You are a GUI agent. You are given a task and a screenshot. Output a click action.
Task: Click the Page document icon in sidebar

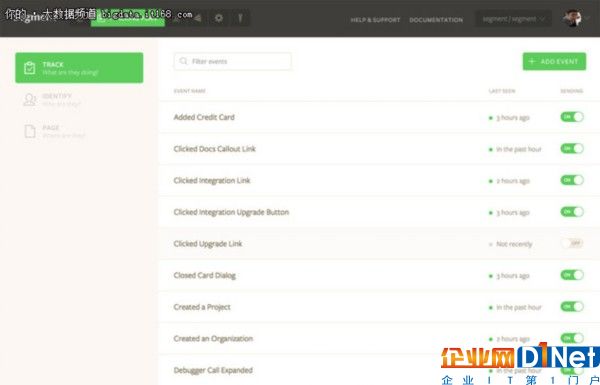pos(30,131)
